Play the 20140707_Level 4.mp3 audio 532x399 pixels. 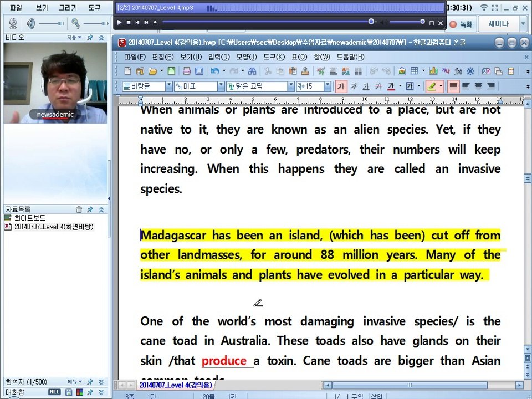pos(119,22)
